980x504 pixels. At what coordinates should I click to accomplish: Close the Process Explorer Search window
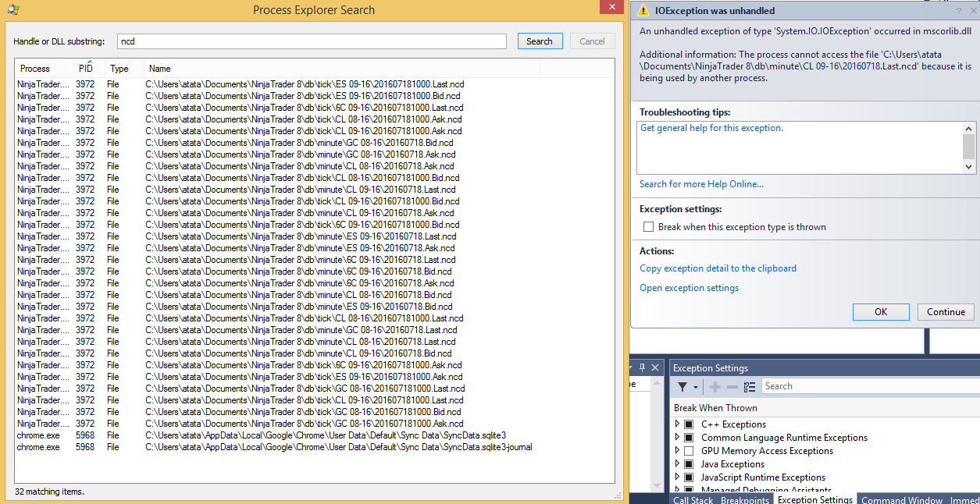point(610,7)
